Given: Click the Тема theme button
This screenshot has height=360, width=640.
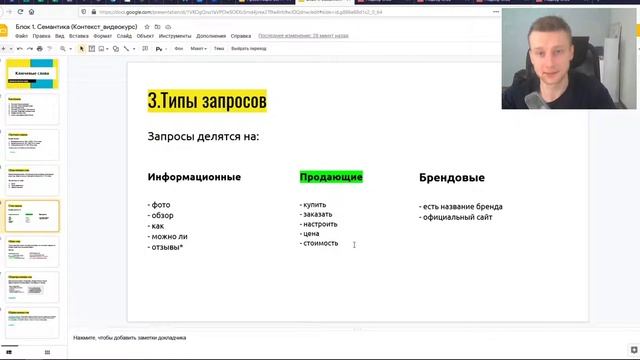Looking at the screenshot, I should 219,49.
